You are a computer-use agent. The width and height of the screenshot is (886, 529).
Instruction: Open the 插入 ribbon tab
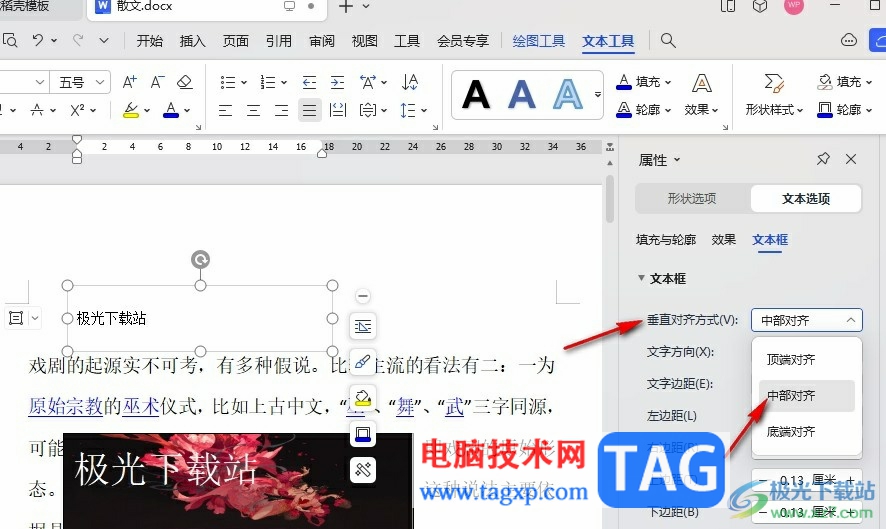tap(193, 41)
